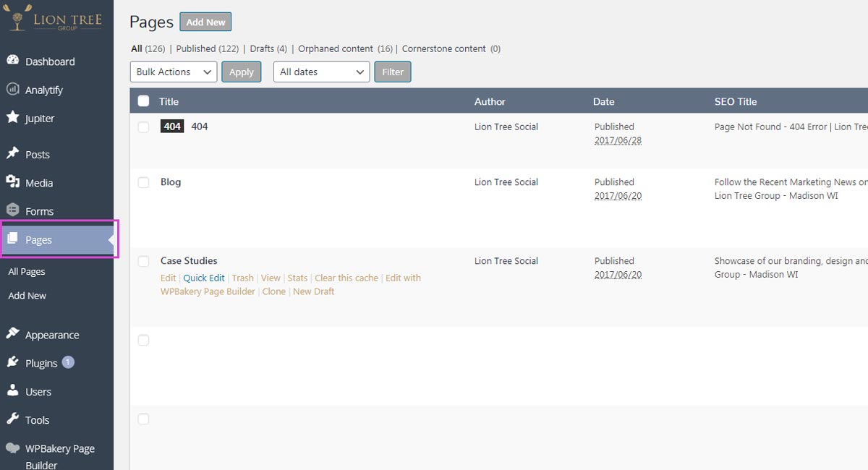Image resolution: width=868 pixels, height=470 pixels.
Task: Click the Analytify chart icon
Action: 12,89
